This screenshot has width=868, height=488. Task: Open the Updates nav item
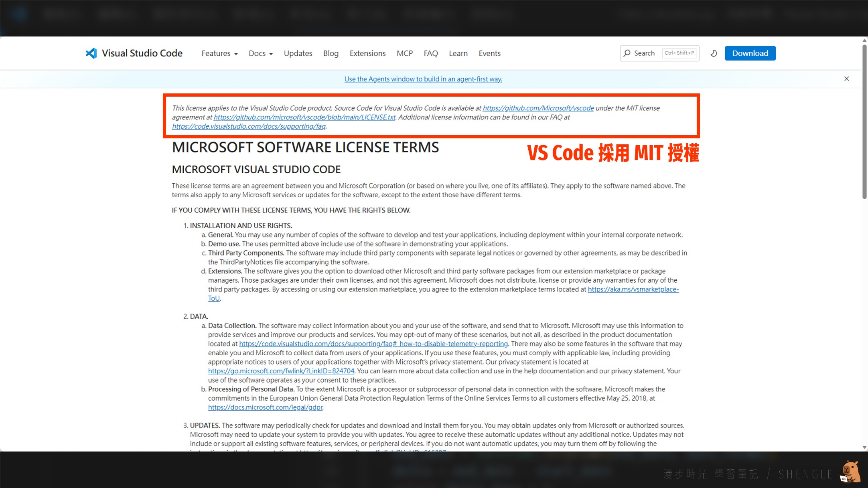click(x=298, y=53)
